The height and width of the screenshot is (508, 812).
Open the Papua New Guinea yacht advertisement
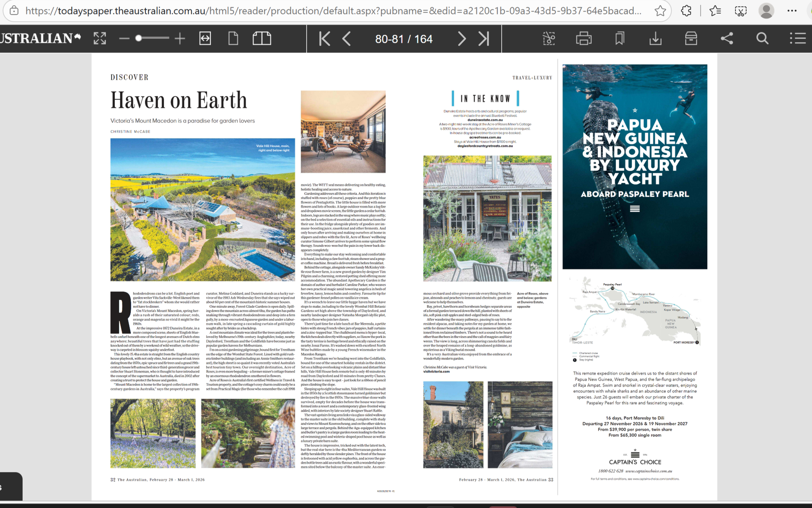[635, 167]
